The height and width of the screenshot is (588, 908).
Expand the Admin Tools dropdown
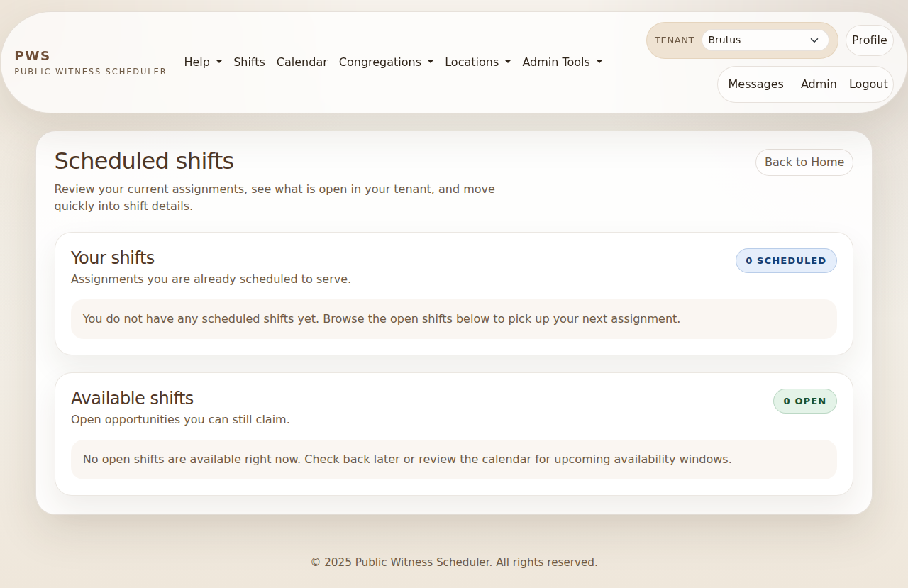pos(562,62)
